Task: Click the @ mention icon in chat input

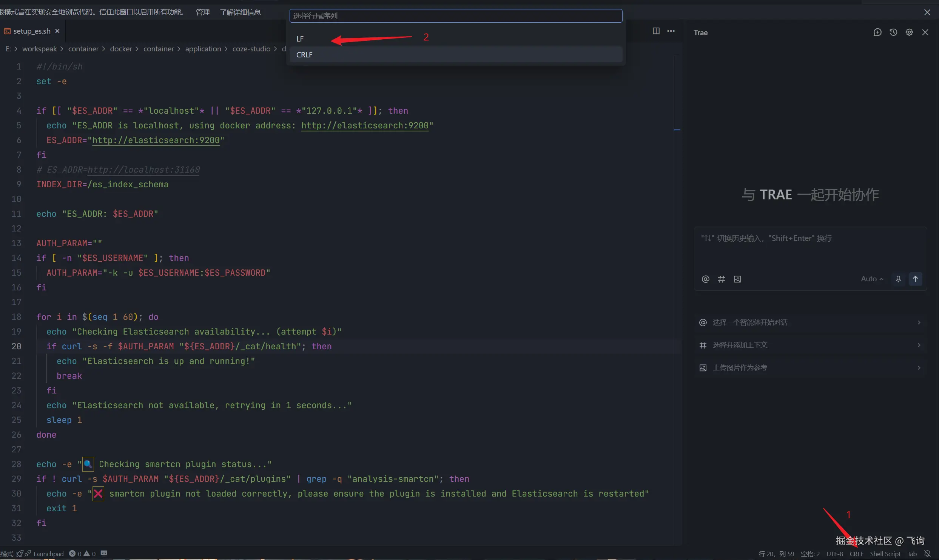Action: [x=705, y=279]
